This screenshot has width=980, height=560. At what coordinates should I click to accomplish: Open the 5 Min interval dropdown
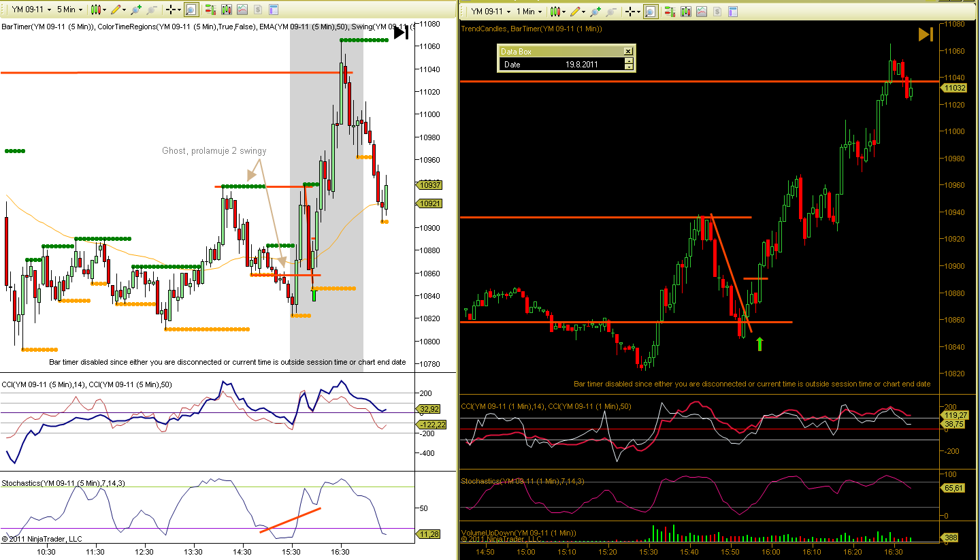(70, 10)
